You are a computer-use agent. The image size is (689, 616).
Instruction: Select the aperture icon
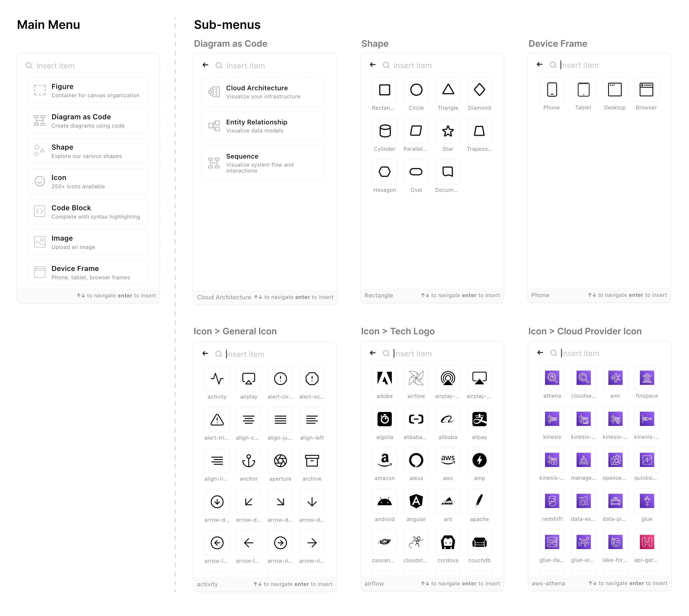point(280,461)
